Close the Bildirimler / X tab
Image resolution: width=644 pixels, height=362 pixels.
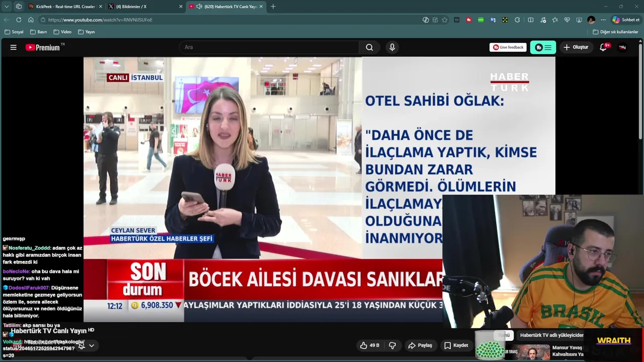click(181, 7)
